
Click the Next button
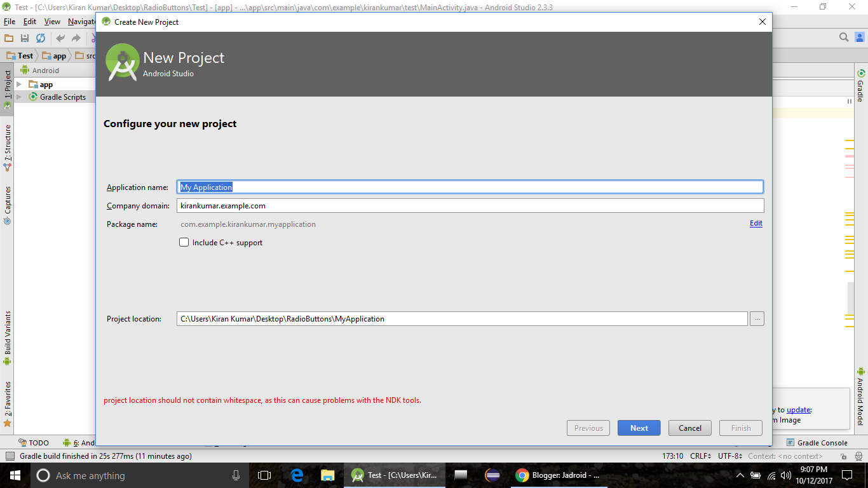tap(639, 428)
